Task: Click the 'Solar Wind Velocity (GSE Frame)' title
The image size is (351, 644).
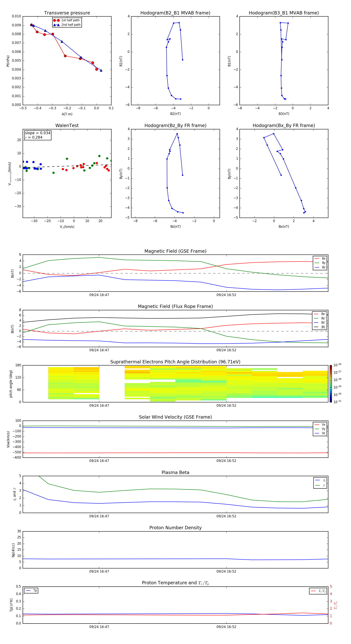Action: tap(175, 417)
